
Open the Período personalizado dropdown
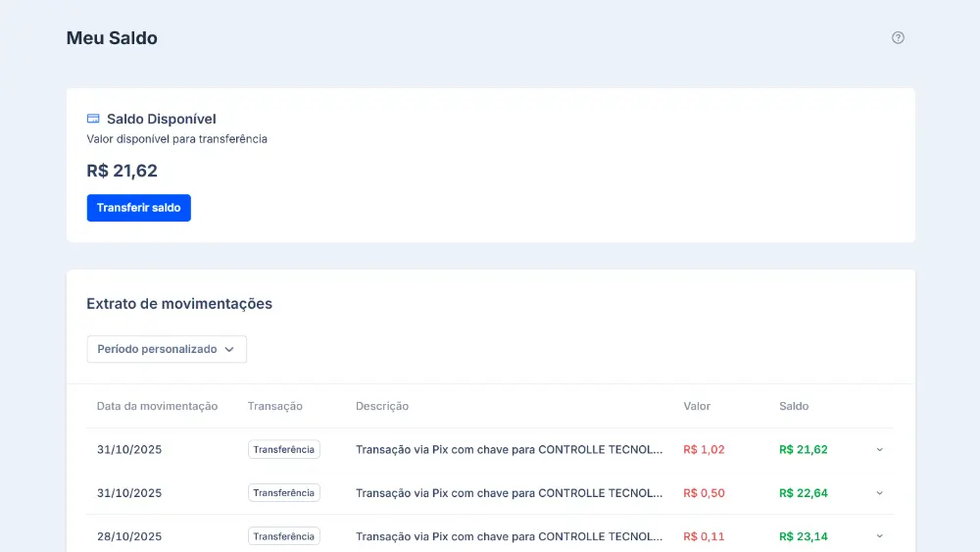167,349
